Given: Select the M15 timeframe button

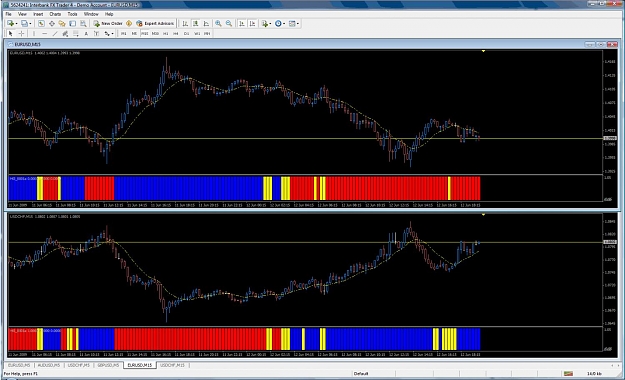Looking at the screenshot, I should click(x=145, y=33).
